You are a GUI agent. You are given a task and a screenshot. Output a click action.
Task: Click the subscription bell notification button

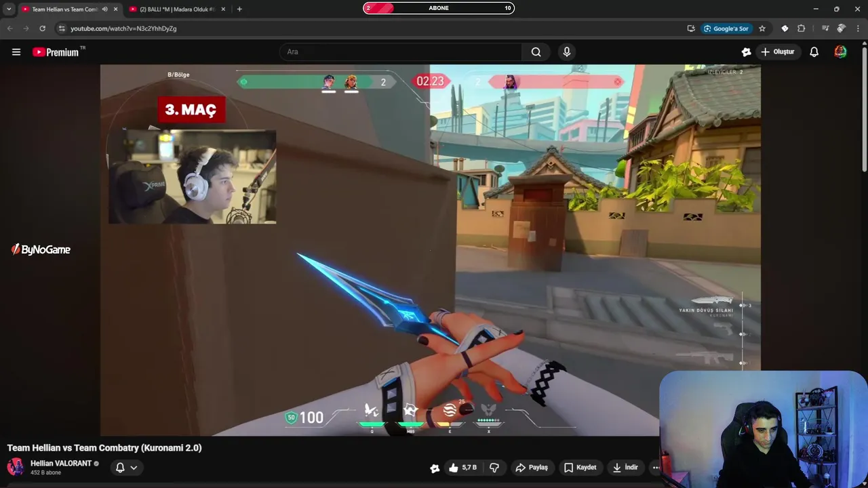pos(120,468)
